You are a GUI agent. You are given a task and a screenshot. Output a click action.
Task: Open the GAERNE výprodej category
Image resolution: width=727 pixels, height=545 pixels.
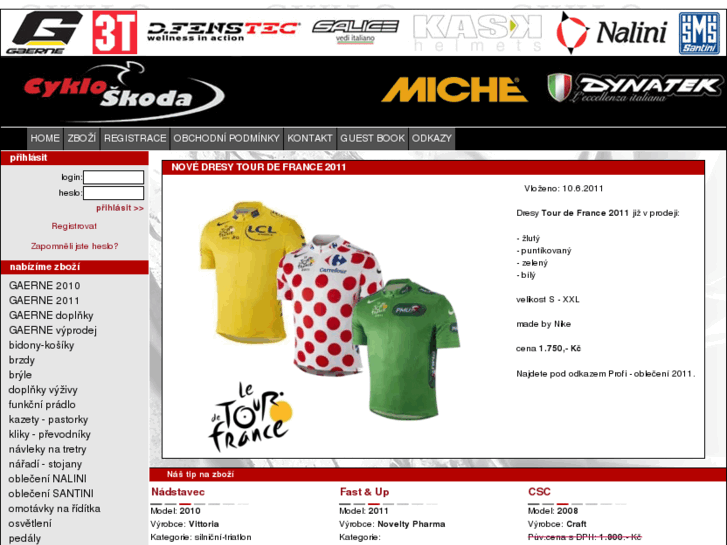pyautogui.click(x=53, y=330)
